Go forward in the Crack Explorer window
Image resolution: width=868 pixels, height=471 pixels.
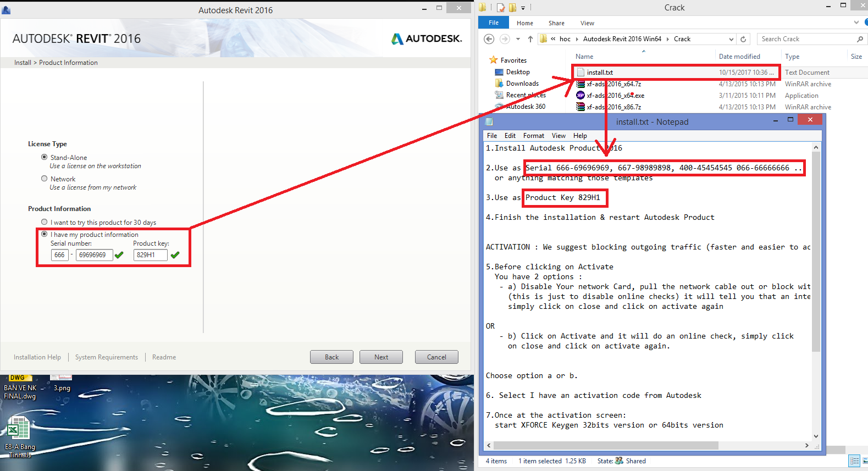click(505, 39)
